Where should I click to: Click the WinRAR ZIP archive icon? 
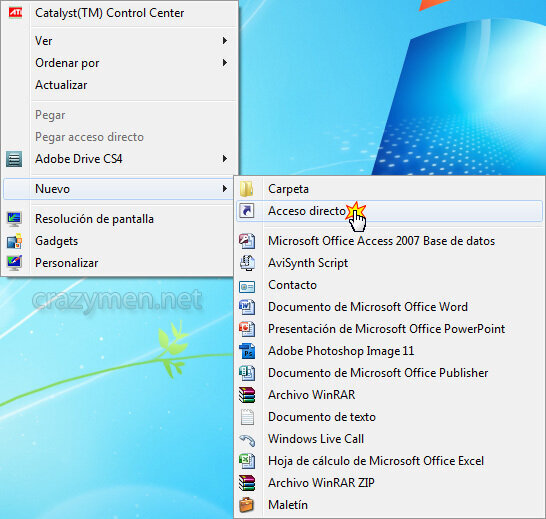(x=247, y=483)
